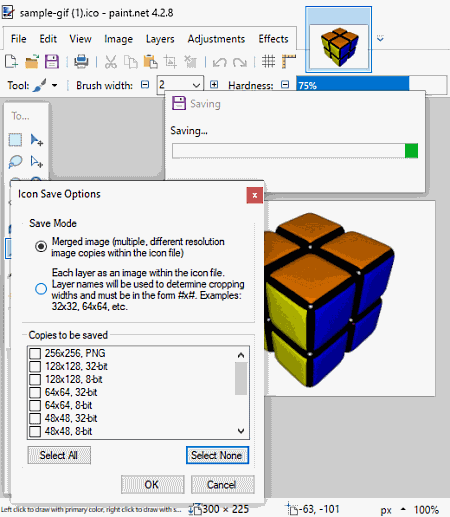
Task: Open the Image menu
Action: point(118,39)
